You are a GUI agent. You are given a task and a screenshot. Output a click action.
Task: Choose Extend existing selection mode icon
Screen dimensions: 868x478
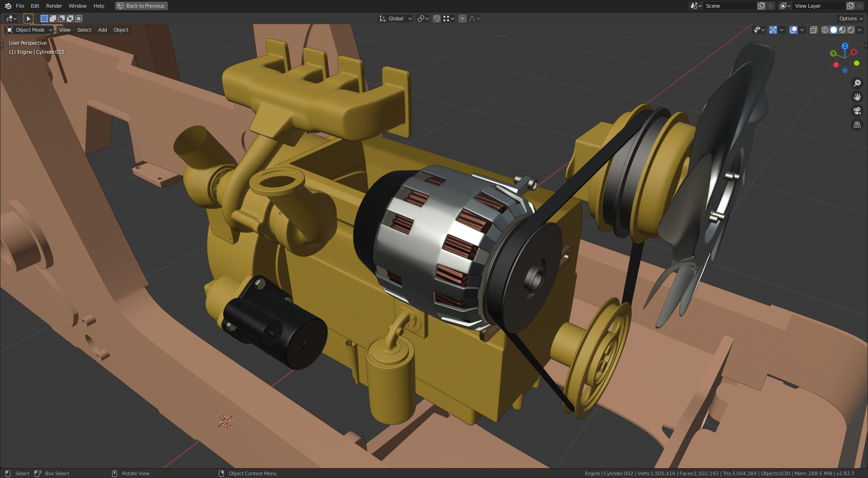pos(53,19)
